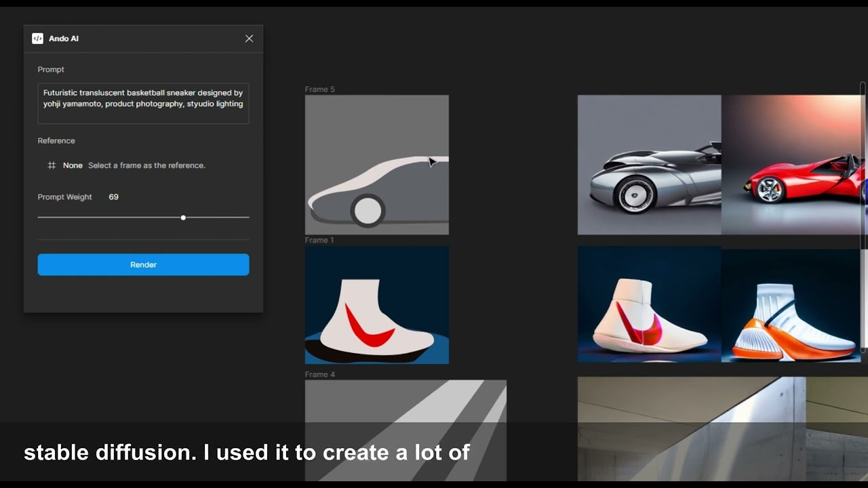Viewport: 868px width, 488px height.
Task: Select the gray diagonal stripes sketch frame
Action: point(406,430)
